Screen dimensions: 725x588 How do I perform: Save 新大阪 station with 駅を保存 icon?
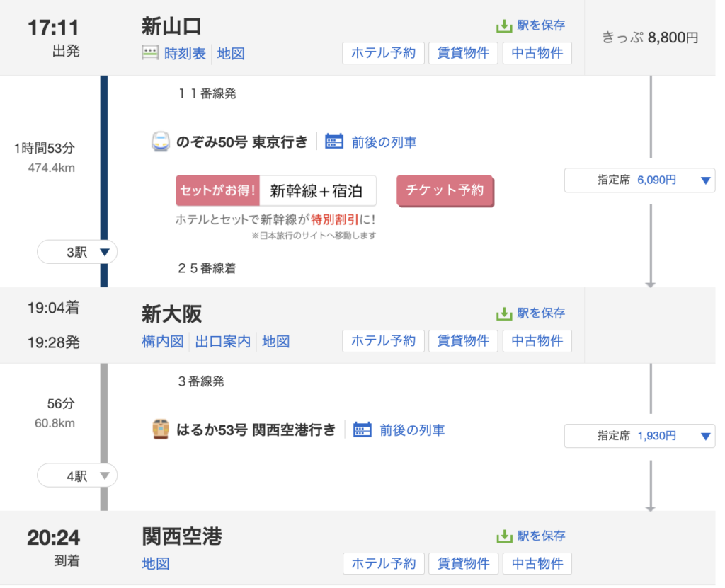coord(503,313)
